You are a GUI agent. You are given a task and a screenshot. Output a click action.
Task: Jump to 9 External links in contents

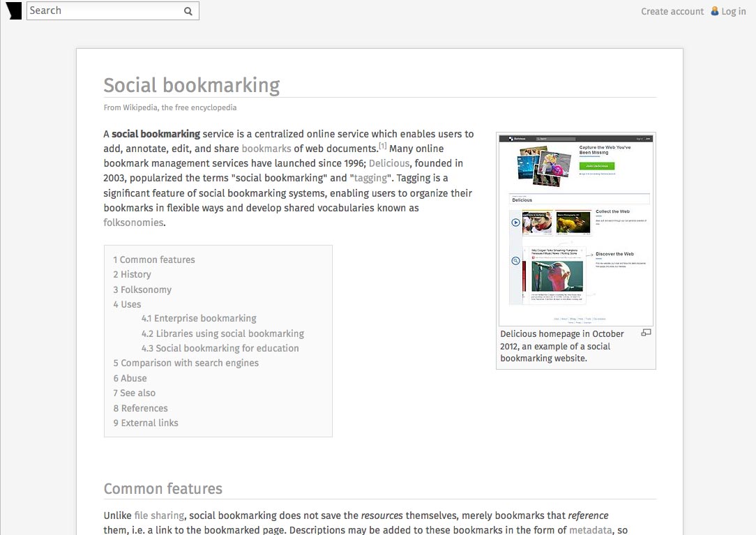click(146, 423)
